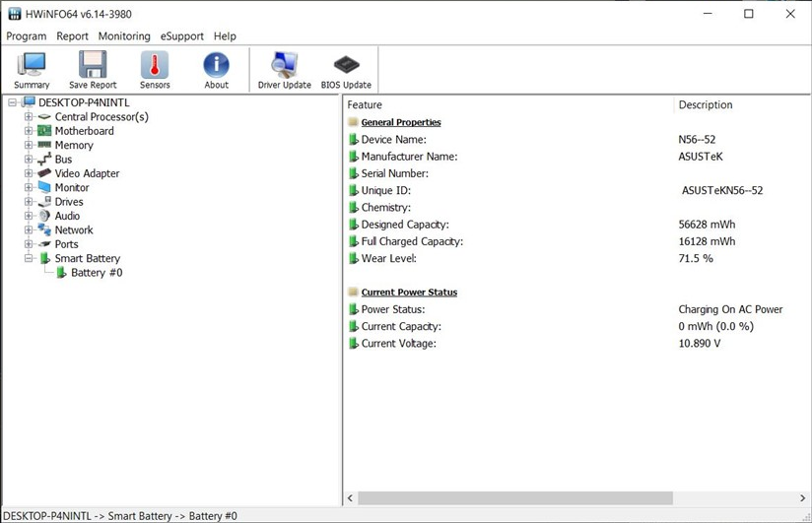Collapse the DESKTOP-P4NINTL root node
The width and height of the screenshot is (812, 523).
click(12, 102)
